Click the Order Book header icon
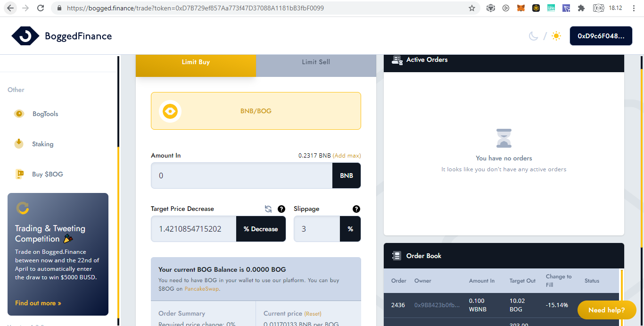The width and height of the screenshot is (644, 326). (396, 256)
